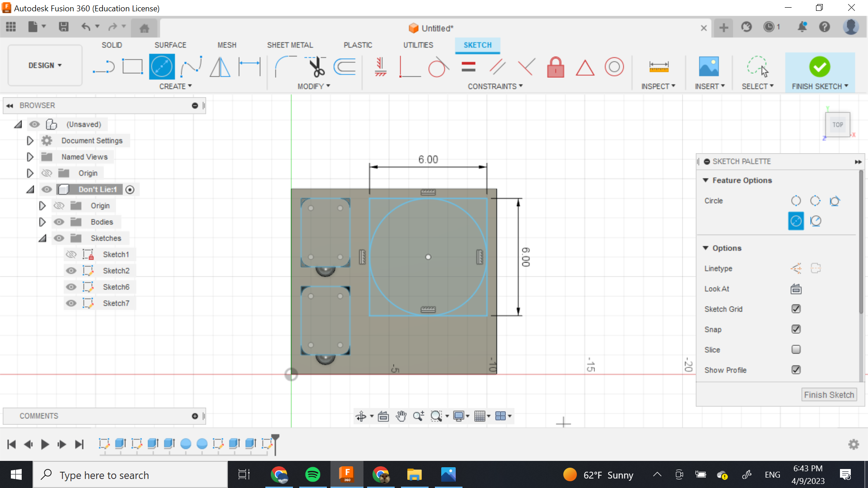868x488 pixels.
Task: Click the Look At icon in Sketch Palette
Action: [796, 289]
